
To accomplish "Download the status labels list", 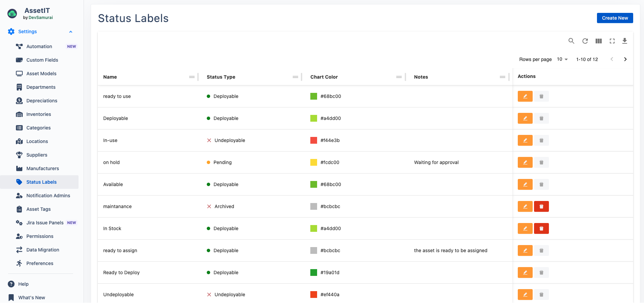I will click(625, 41).
